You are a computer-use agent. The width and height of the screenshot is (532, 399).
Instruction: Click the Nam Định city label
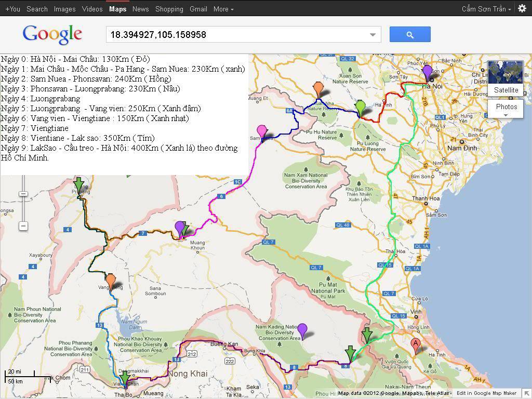coord(462,148)
